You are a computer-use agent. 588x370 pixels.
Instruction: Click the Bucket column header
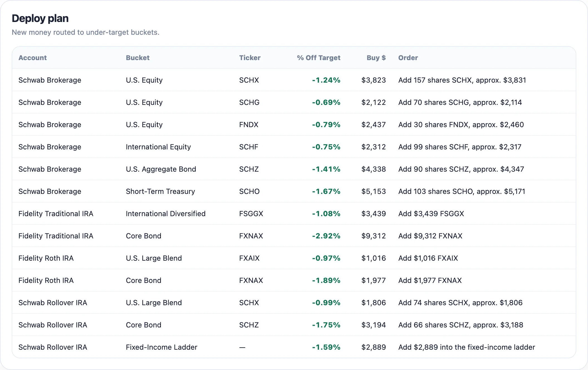pyautogui.click(x=138, y=58)
